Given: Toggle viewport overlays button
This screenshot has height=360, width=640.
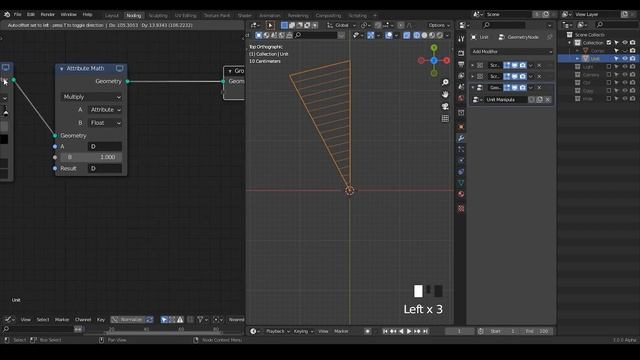Looking at the screenshot, I should (x=389, y=36).
